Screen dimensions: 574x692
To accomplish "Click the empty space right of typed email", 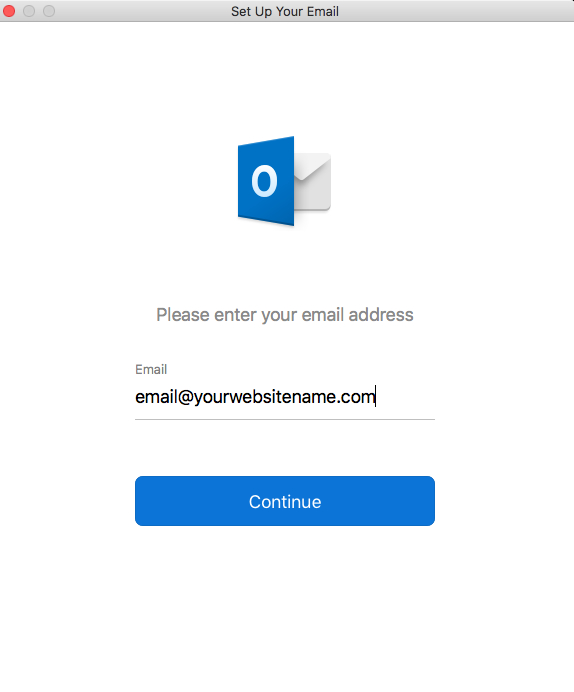I will click(405, 397).
